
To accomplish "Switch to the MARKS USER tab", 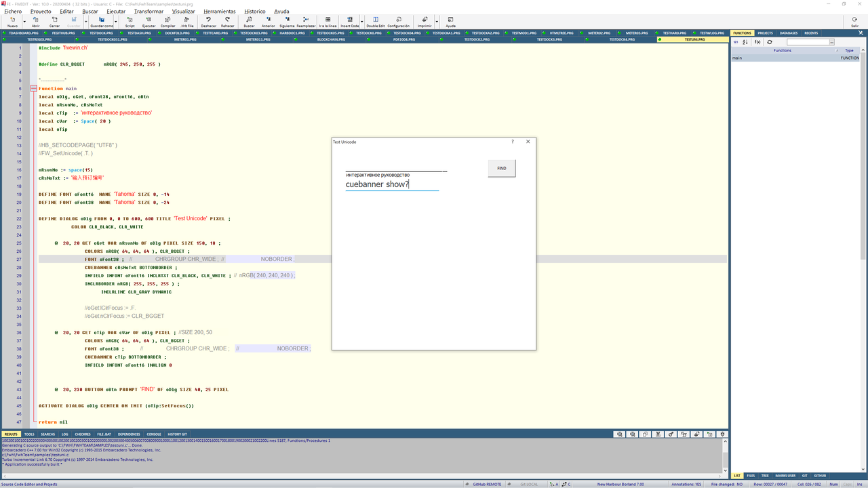I will [785, 476].
